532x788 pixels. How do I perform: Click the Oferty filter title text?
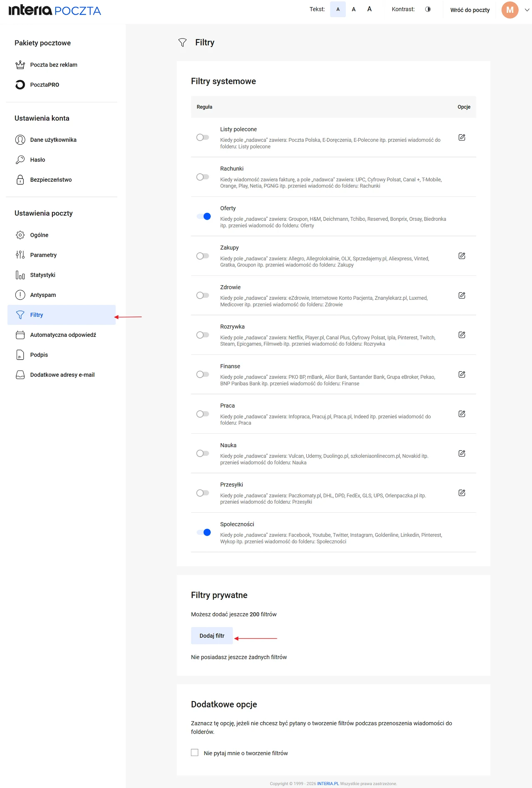point(228,208)
